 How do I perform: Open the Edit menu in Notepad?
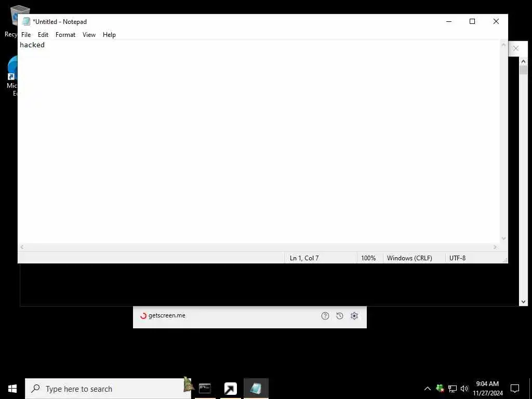point(43,35)
